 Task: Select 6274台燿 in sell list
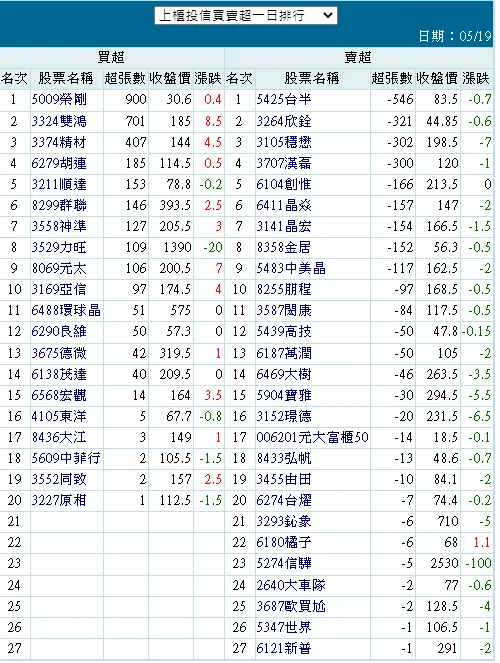[x=284, y=501]
